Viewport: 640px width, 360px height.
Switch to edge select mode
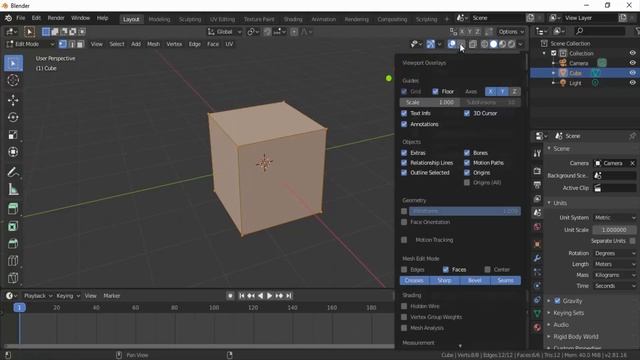(x=71, y=44)
